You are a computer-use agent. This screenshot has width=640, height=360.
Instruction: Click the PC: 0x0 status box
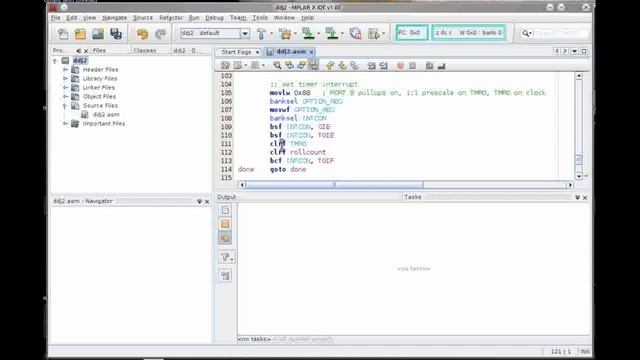(x=411, y=33)
